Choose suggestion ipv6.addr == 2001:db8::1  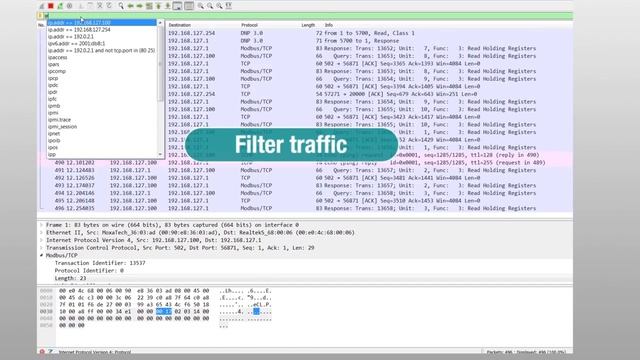(102, 44)
